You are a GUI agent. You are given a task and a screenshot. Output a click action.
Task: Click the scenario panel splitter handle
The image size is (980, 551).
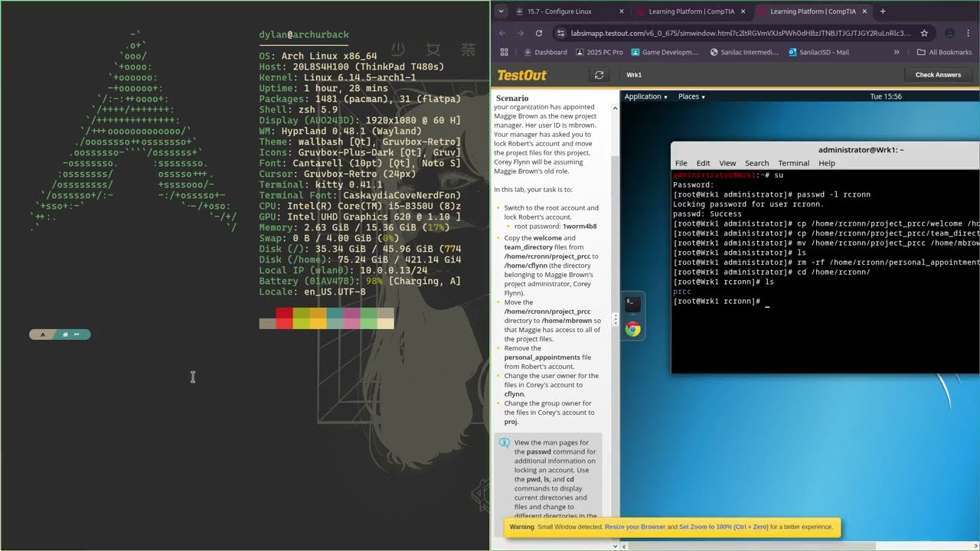pos(615,319)
